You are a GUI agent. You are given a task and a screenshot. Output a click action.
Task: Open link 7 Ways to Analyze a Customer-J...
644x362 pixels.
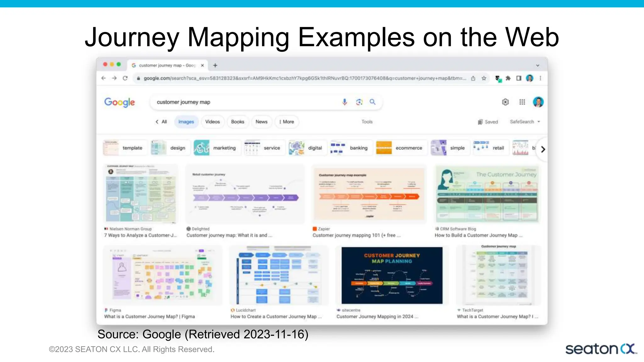tap(141, 235)
